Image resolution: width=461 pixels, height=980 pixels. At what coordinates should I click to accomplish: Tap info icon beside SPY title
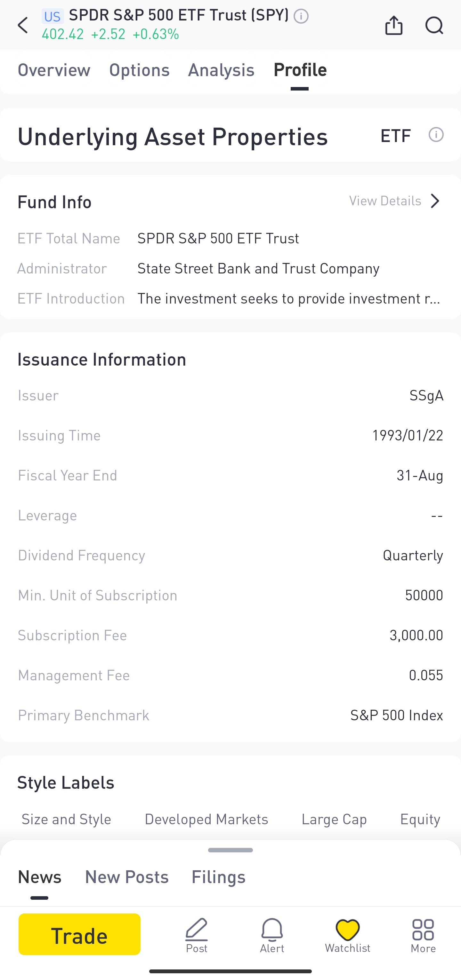pos(301,16)
